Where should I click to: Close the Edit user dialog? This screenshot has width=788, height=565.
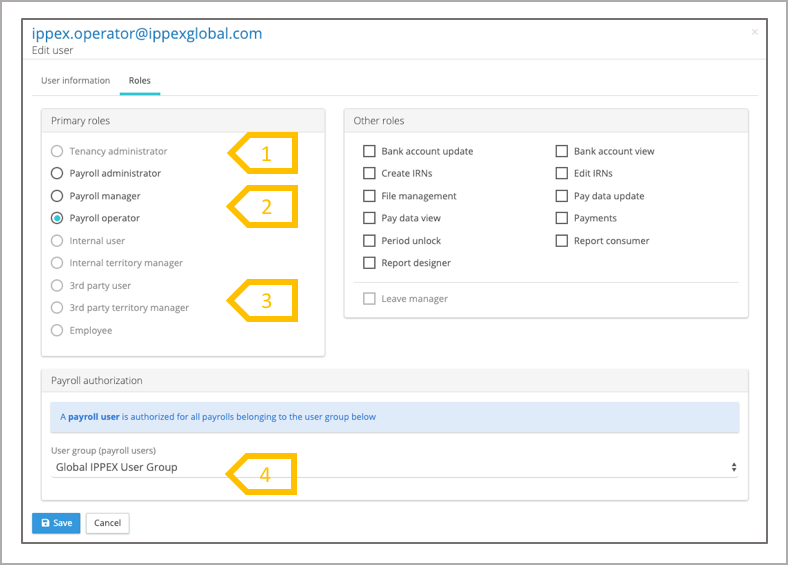[754, 33]
